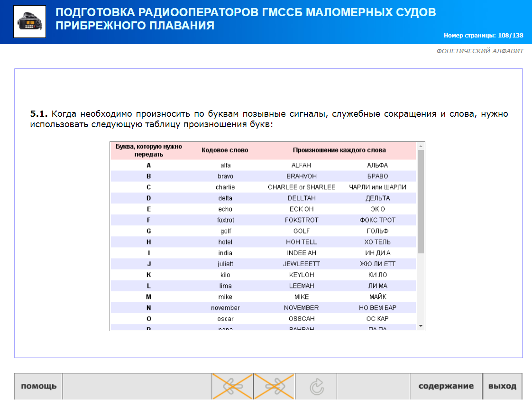Select the code word charlie
This screenshot has height=400, width=532.
225,187
